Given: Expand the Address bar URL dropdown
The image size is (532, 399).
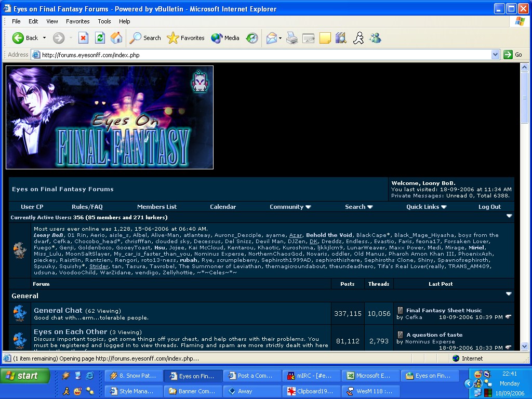Looking at the screenshot, I should 495,55.
